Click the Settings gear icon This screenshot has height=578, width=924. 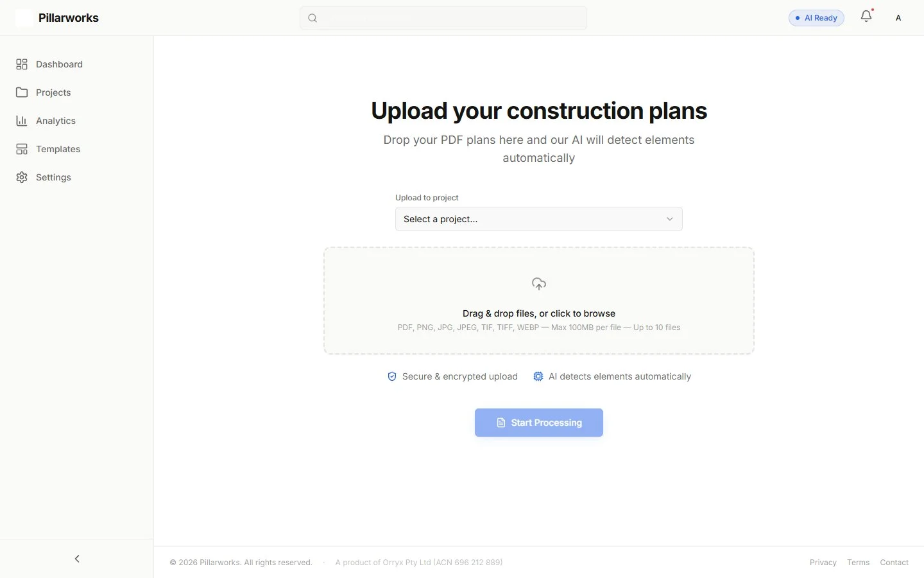[x=22, y=177]
